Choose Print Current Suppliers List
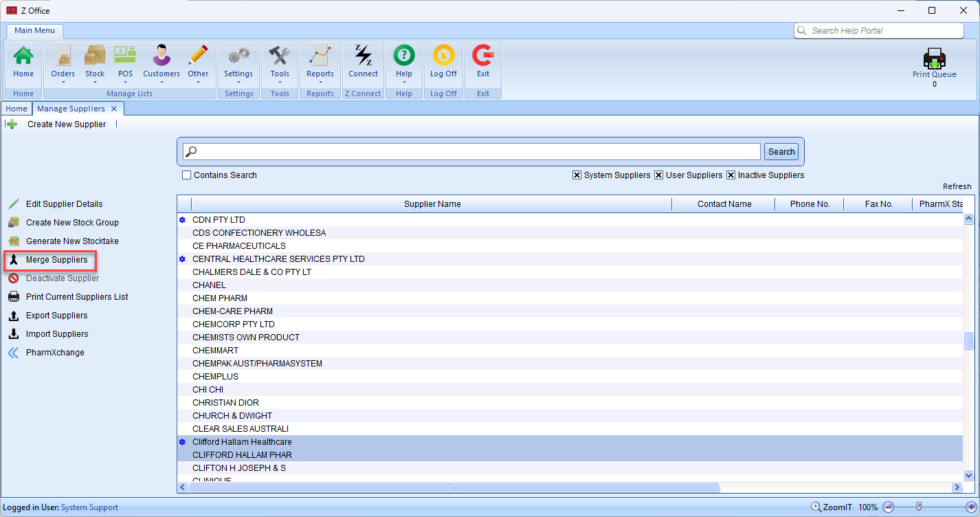This screenshot has height=517, width=980. pyautogui.click(x=77, y=297)
